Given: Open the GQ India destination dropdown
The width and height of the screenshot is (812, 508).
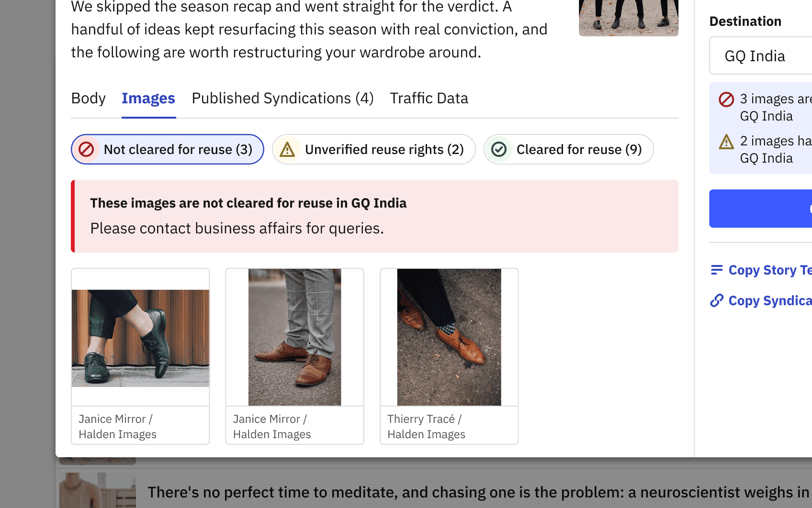Looking at the screenshot, I should pyautogui.click(x=761, y=56).
